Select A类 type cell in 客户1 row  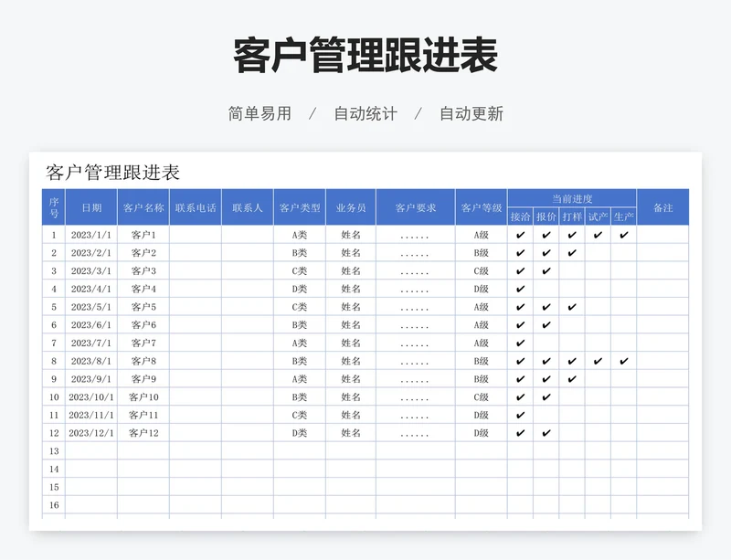point(300,235)
